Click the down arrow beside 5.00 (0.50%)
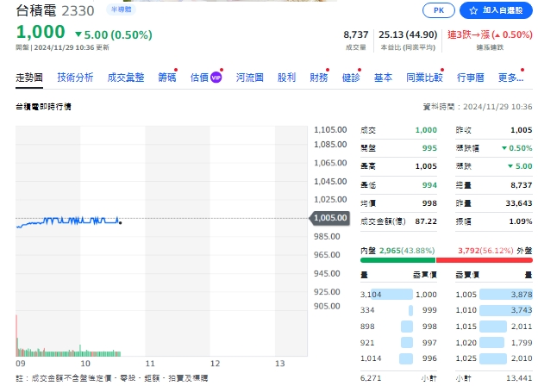 coord(78,34)
